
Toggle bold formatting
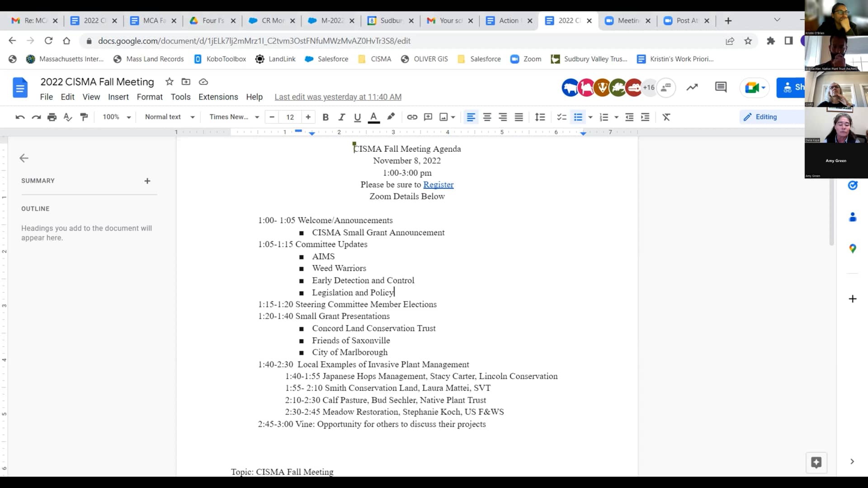tap(325, 117)
